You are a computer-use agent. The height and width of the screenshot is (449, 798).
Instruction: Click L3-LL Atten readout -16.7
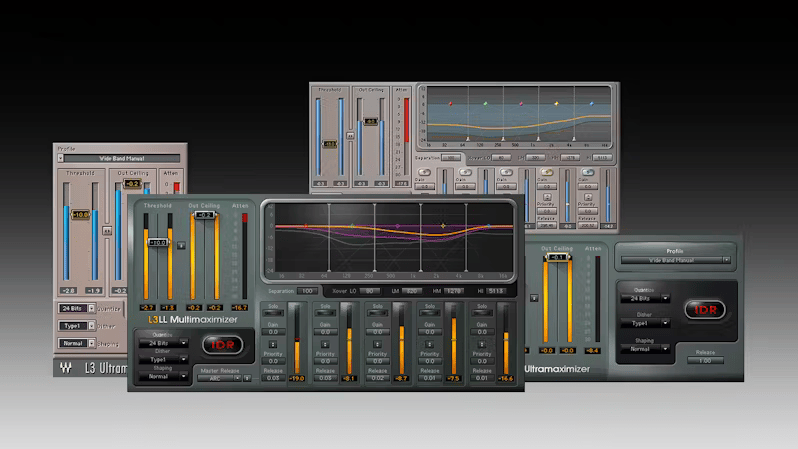pos(239,307)
